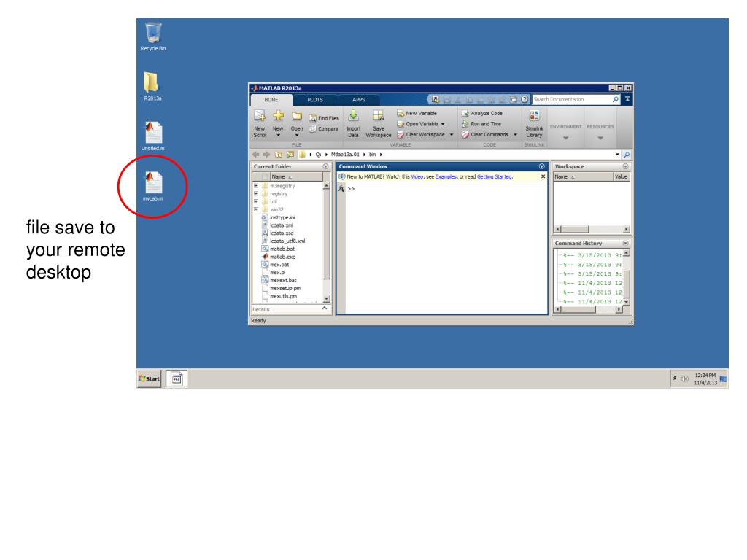The image size is (747, 560).
Task: Expand the Details panel arrow
Action: click(325, 308)
